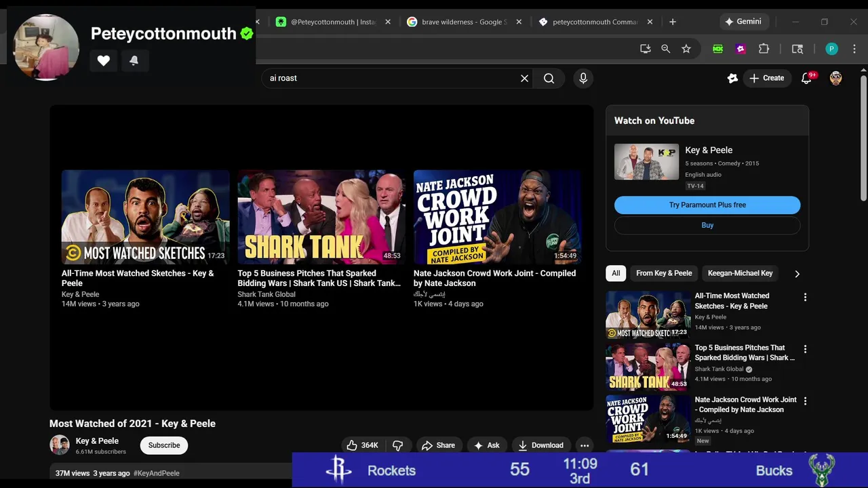Click the endscreen title All-Time Most Watched Sketches
The width and height of the screenshot is (868, 488).
point(138,278)
